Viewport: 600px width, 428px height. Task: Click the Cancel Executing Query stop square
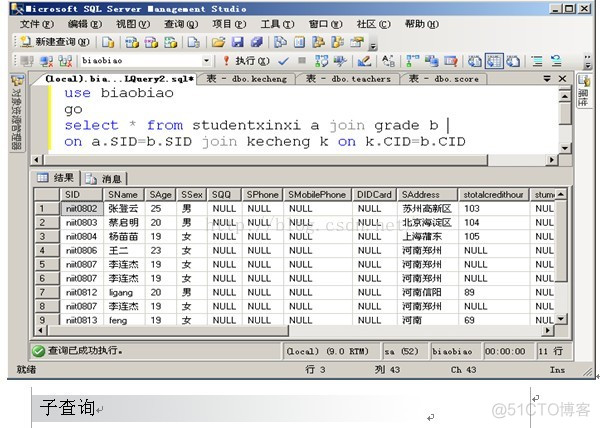point(302,60)
